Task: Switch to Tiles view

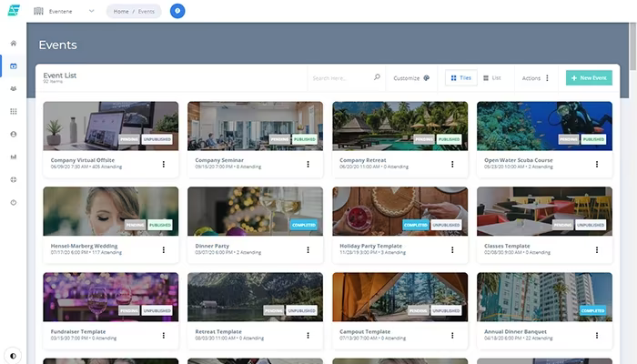Action: pos(461,77)
